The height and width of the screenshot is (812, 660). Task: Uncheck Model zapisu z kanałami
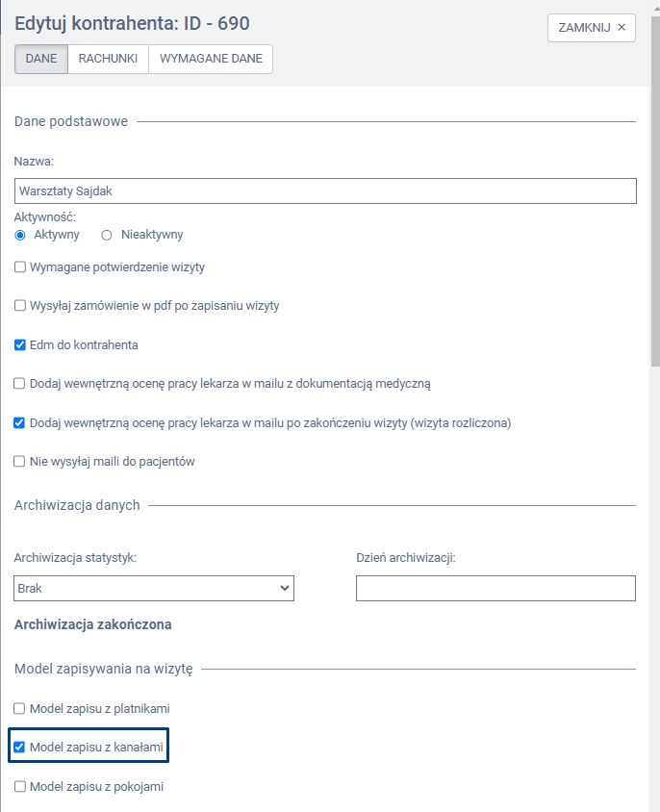(x=20, y=747)
